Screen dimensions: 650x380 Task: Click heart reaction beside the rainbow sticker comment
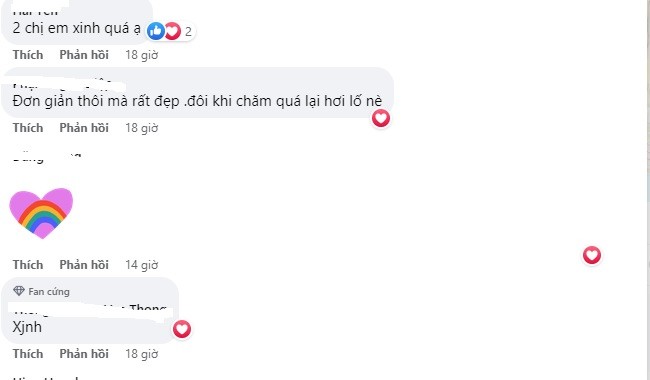(592, 255)
